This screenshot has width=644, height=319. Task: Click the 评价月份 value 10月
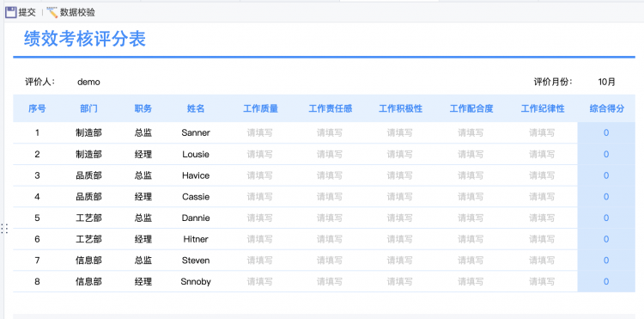(606, 82)
